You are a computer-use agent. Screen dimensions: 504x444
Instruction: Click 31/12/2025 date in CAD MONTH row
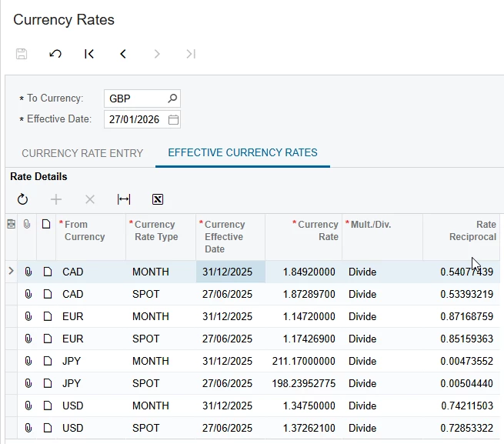(231, 272)
